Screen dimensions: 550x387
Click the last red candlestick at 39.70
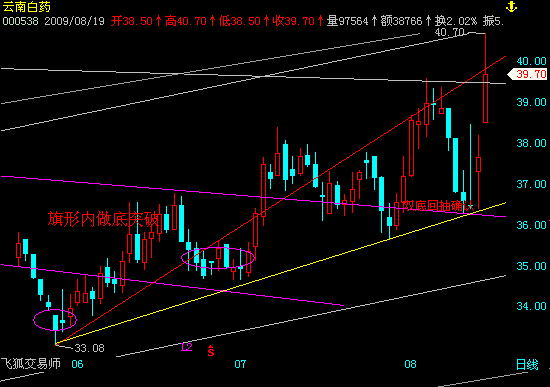coord(485,98)
